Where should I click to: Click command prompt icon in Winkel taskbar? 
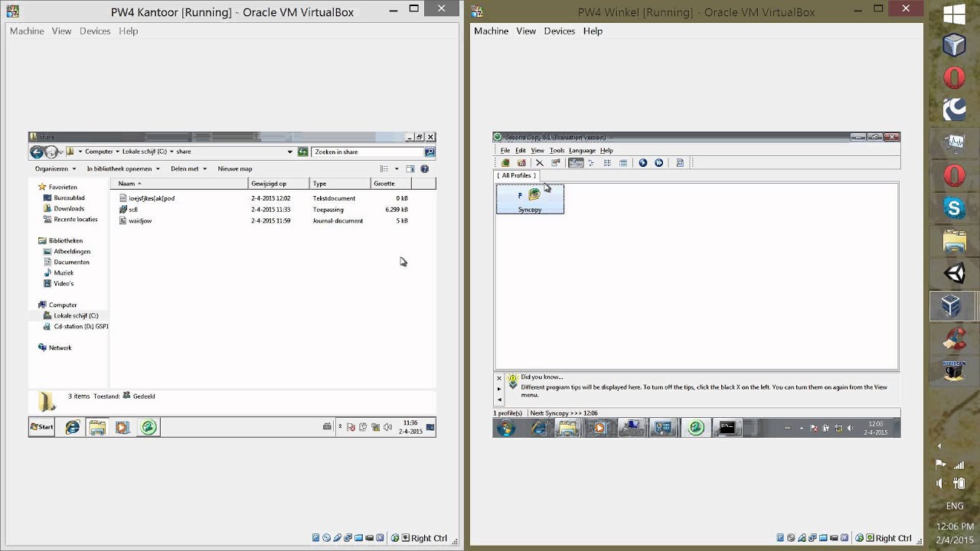pos(727,429)
